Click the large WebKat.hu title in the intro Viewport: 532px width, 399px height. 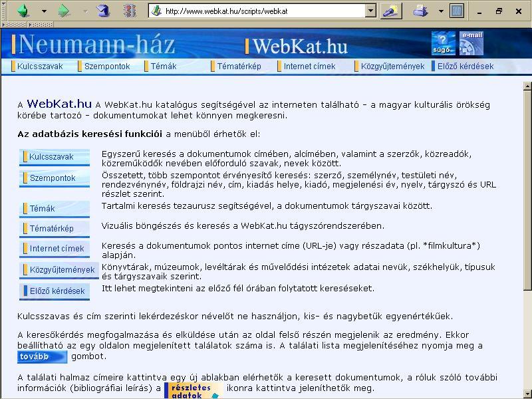point(59,104)
